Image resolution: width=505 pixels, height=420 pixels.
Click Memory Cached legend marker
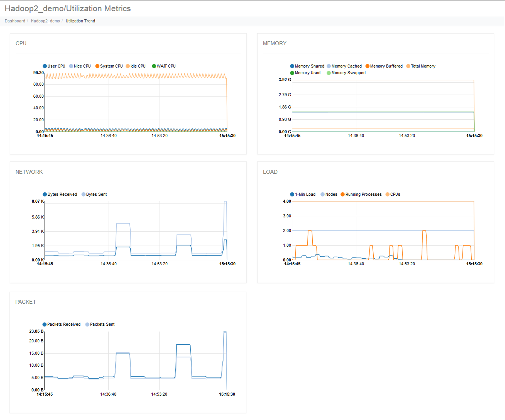coord(329,66)
